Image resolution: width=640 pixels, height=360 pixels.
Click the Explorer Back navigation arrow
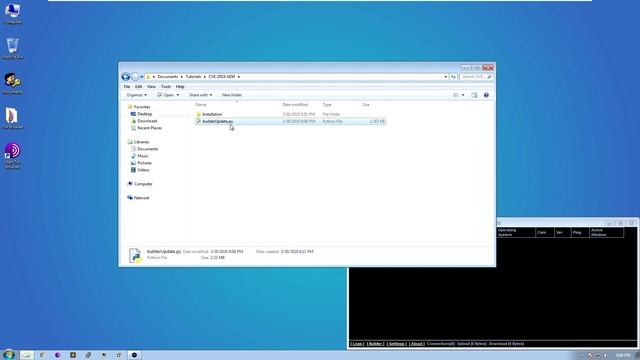pyautogui.click(x=126, y=77)
